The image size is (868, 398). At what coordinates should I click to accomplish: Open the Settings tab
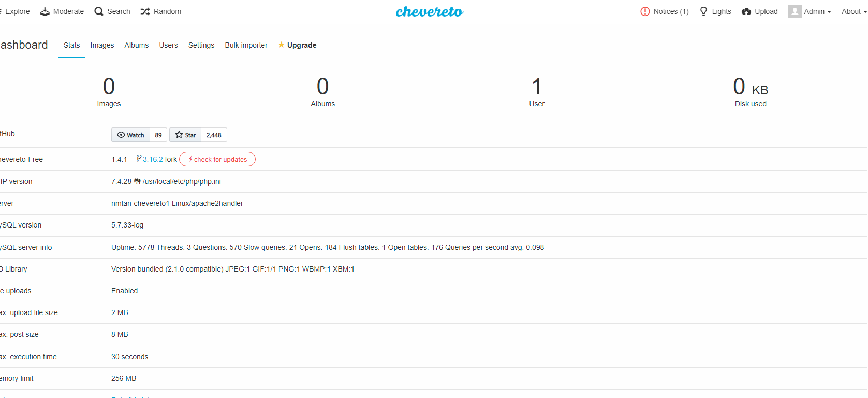tap(201, 45)
